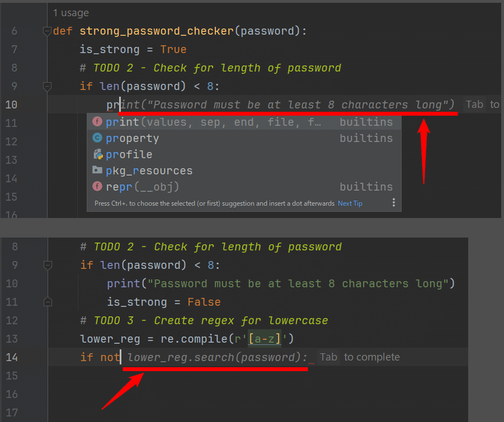This screenshot has width=504, height=422.
Task: Click the function icon beside the repr suggestion
Action: (x=98, y=185)
